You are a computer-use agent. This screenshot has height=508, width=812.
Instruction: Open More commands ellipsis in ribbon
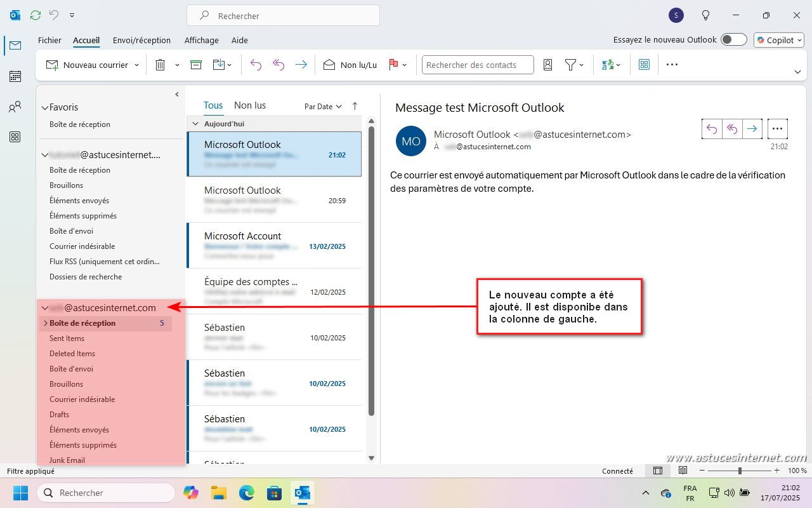coord(672,65)
